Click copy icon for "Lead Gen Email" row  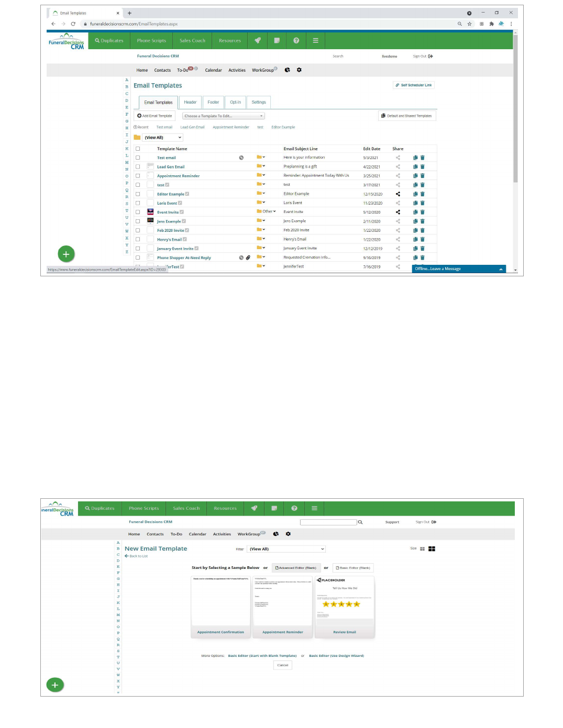coord(415,167)
